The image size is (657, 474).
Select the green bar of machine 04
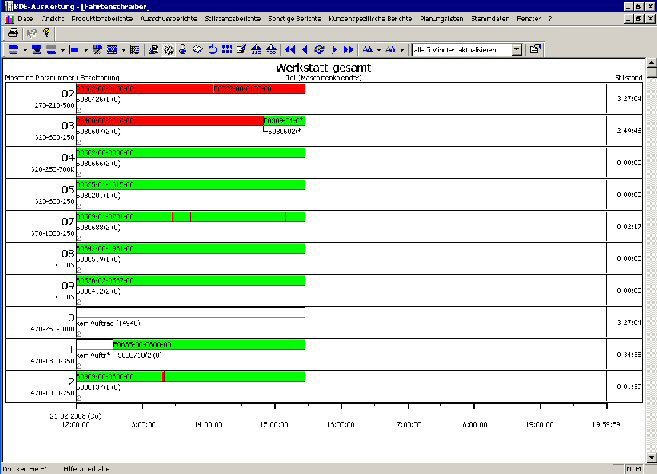pos(191,153)
